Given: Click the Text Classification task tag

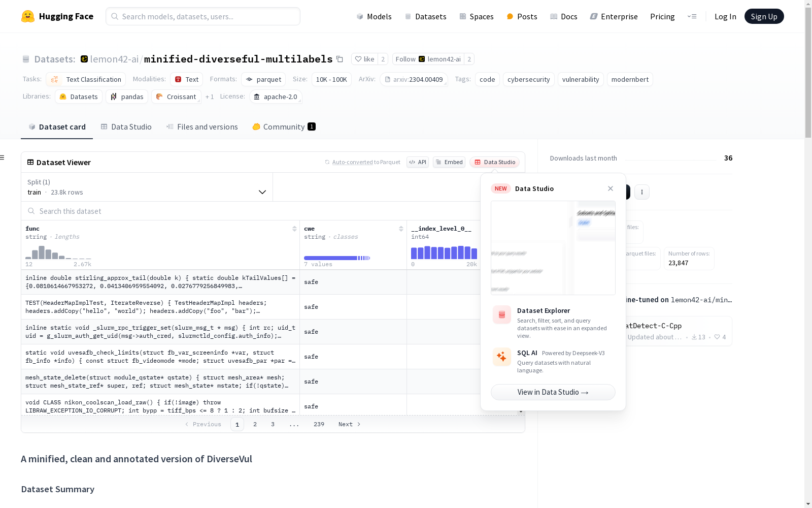Looking at the screenshot, I should tap(86, 79).
